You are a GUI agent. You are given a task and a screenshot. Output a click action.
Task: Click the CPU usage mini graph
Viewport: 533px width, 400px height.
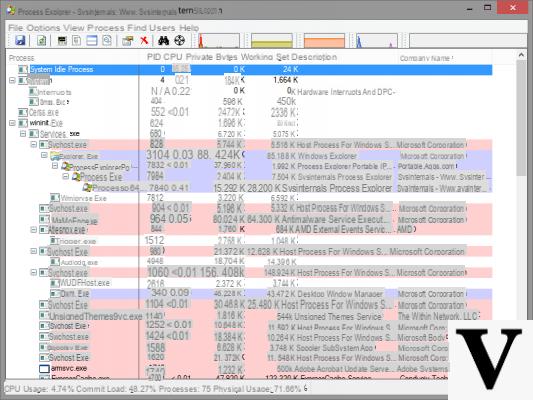point(219,40)
